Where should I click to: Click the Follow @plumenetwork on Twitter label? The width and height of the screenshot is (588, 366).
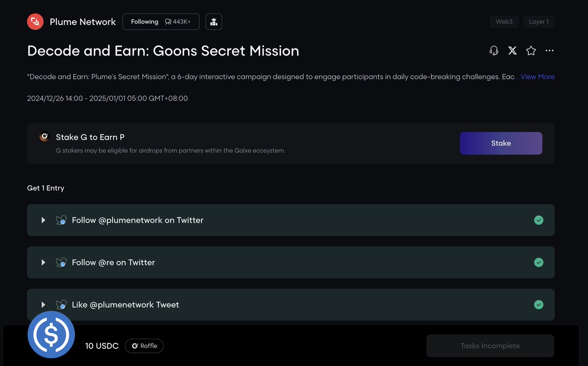tap(138, 220)
